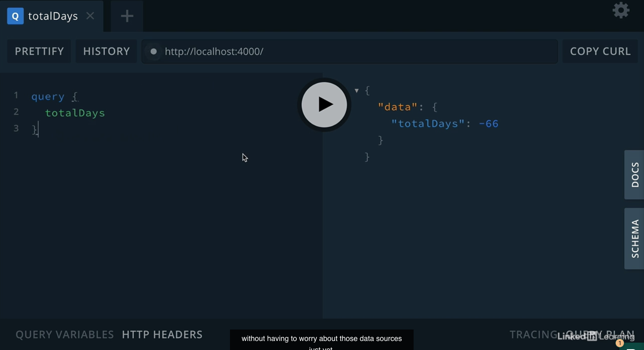Click the PRETTIFY button
Viewport: 644px width, 350px height.
pos(39,51)
